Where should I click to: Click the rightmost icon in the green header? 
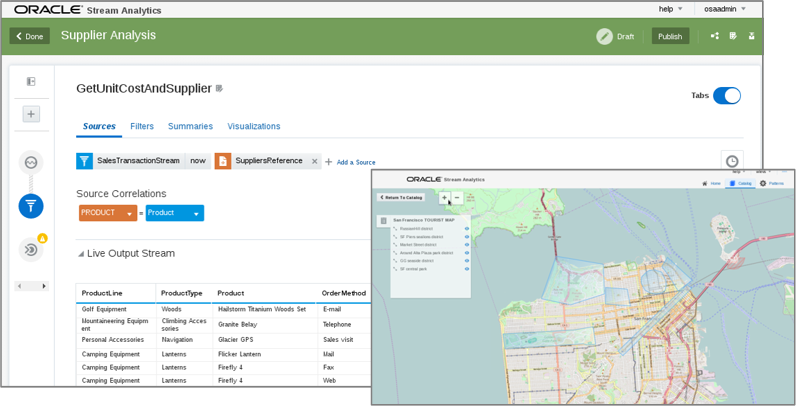point(752,36)
